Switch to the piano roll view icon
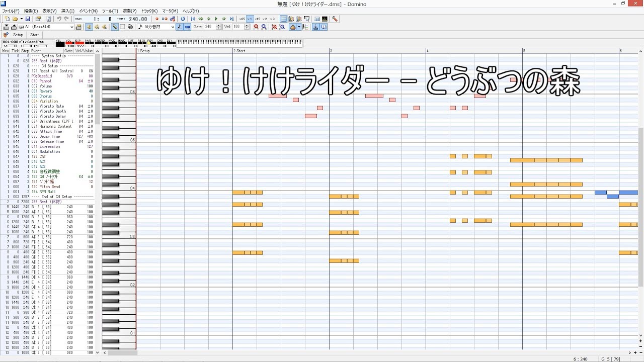 283,19
